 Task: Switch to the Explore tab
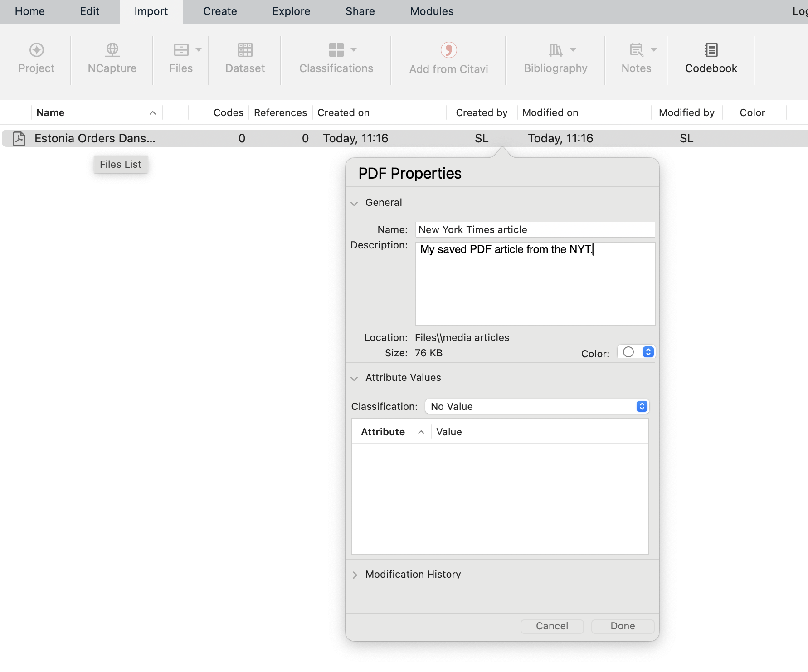point(291,11)
